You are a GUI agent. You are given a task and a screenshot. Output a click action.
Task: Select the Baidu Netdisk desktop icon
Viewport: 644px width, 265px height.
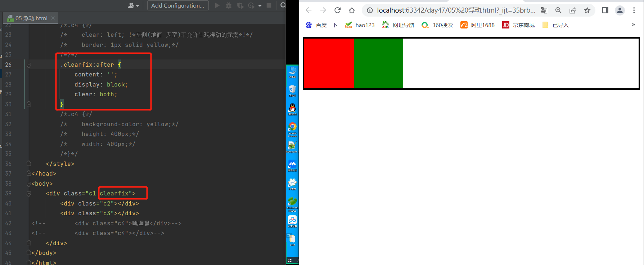pos(292,222)
